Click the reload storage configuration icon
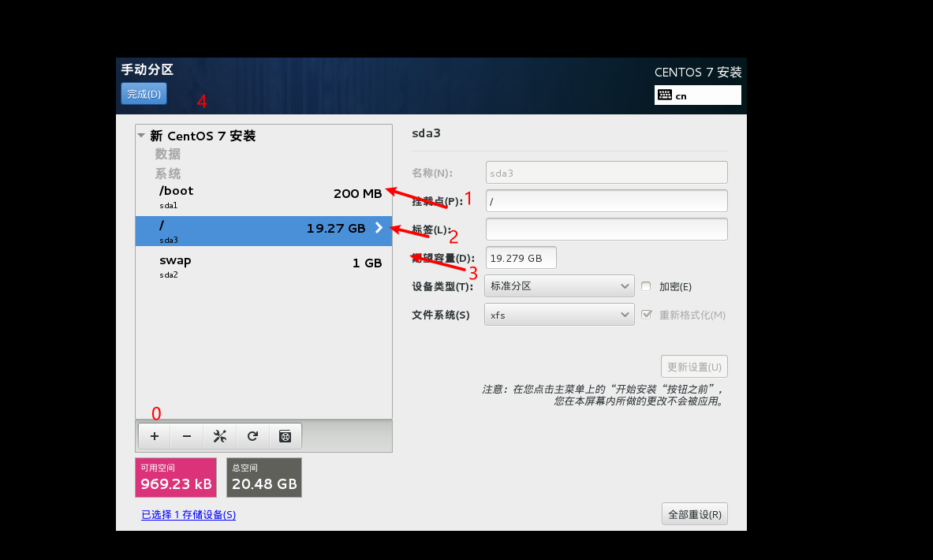Image resolution: width=933 pixels, height=560 pixels. (252, 436)
